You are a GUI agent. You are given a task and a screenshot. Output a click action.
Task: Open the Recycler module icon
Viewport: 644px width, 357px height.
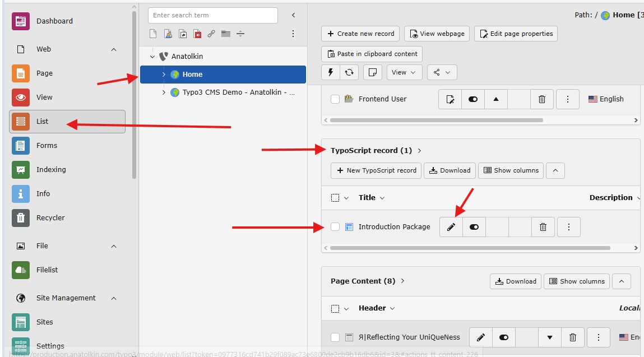(x=21, y=217)
